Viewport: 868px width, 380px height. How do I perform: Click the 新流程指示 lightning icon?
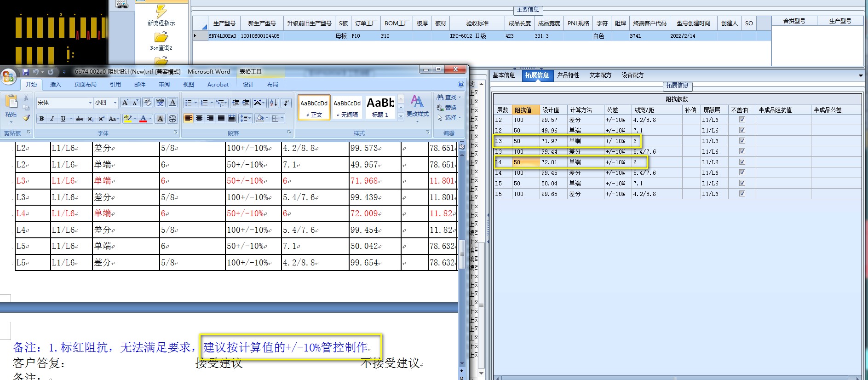pos(161,11)
